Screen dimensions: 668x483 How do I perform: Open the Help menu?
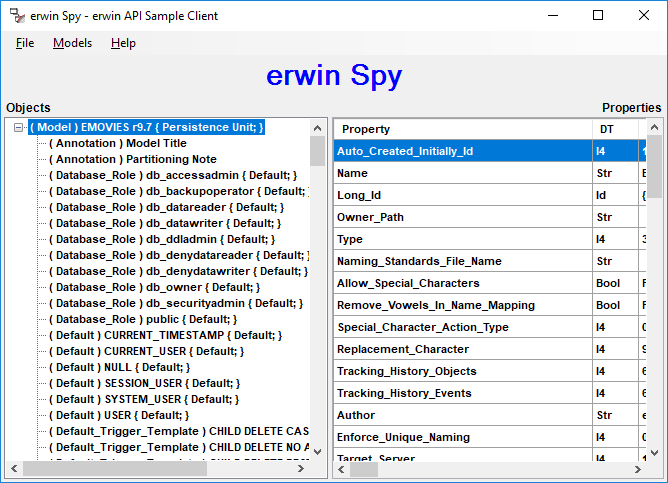[123, 43]
